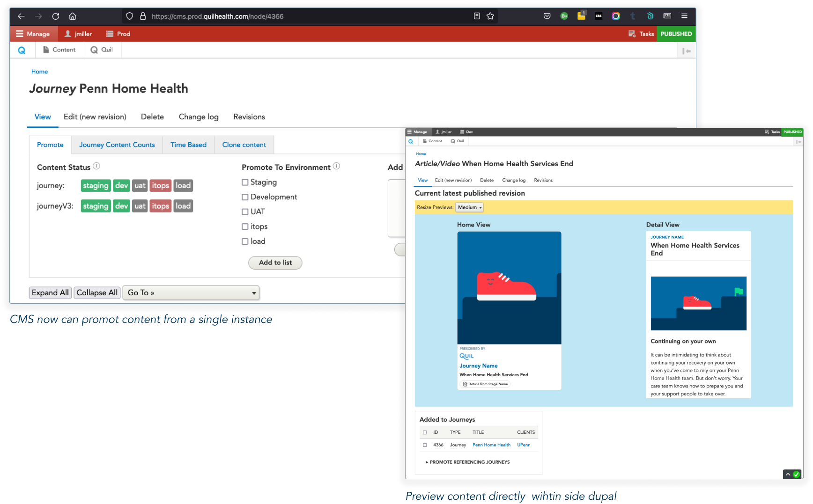Open the Revisions tab for Journey
Image resolution: width=813 pixels, height=504 pixels.
[249, 117]
